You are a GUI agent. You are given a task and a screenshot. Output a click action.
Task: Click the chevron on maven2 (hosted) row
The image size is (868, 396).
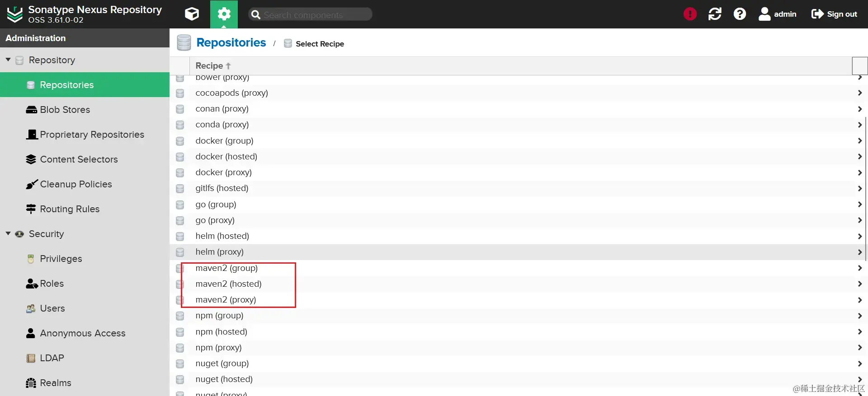pyautogui.click(x=859, y=284)
